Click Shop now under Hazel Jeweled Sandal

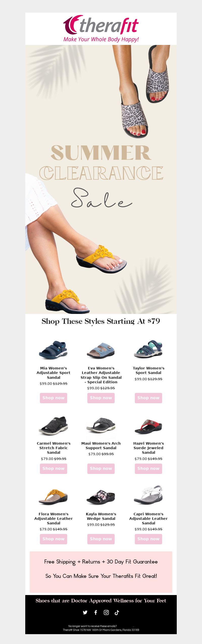click(x=148, y=469)
